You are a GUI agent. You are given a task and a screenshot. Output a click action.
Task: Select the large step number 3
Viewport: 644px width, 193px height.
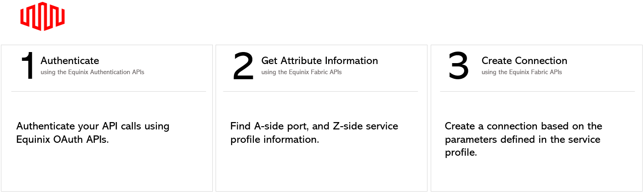pos(458,66)
